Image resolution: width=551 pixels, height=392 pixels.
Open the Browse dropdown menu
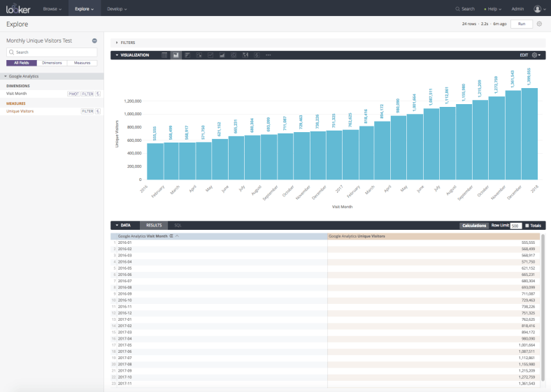tap(52, 9)
